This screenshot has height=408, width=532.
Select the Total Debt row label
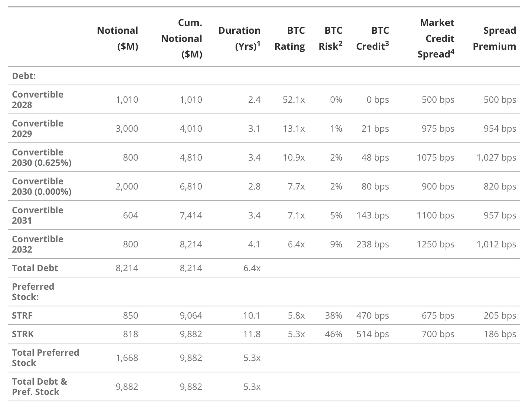(35, 268)
